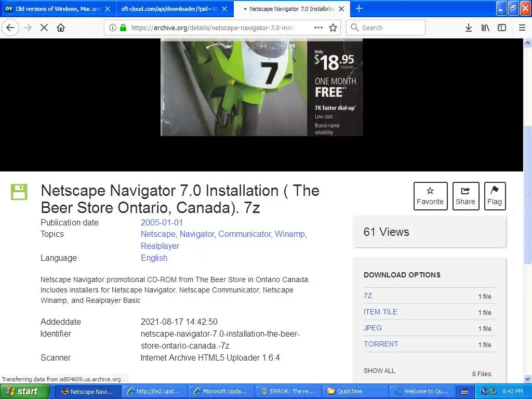Open the Downloads arrow in toolbar
This screenshot has width=532, height=399.
point(469,28)
